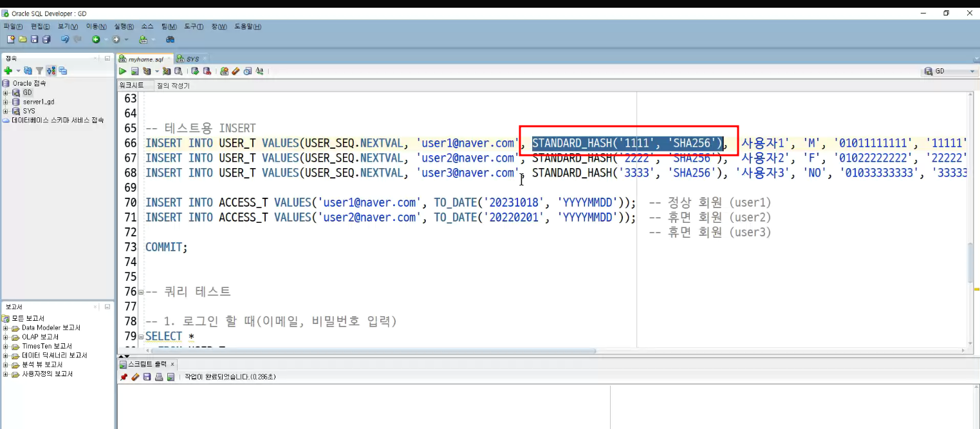Toggle the schema-tree view icon in connections panel
Viewport: 980px width, 429px height.
[x=51, y=71]
